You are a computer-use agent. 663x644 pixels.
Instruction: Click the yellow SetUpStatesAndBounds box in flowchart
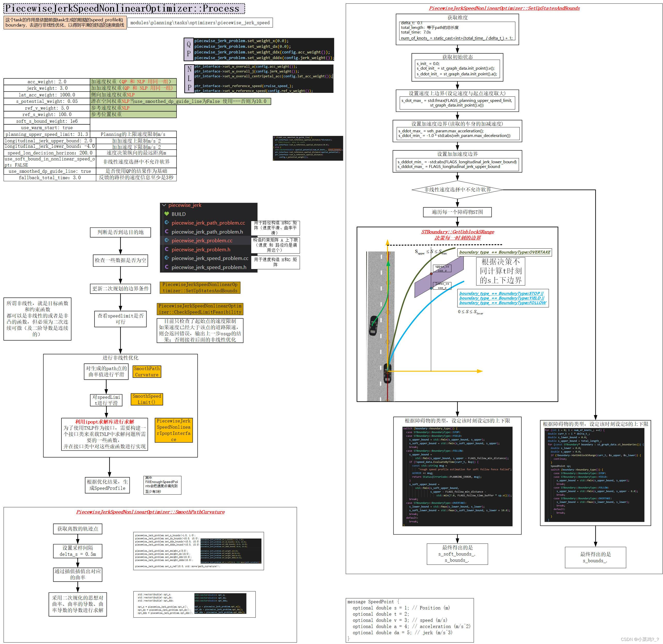pyautogui.click(x=200, y=288)
